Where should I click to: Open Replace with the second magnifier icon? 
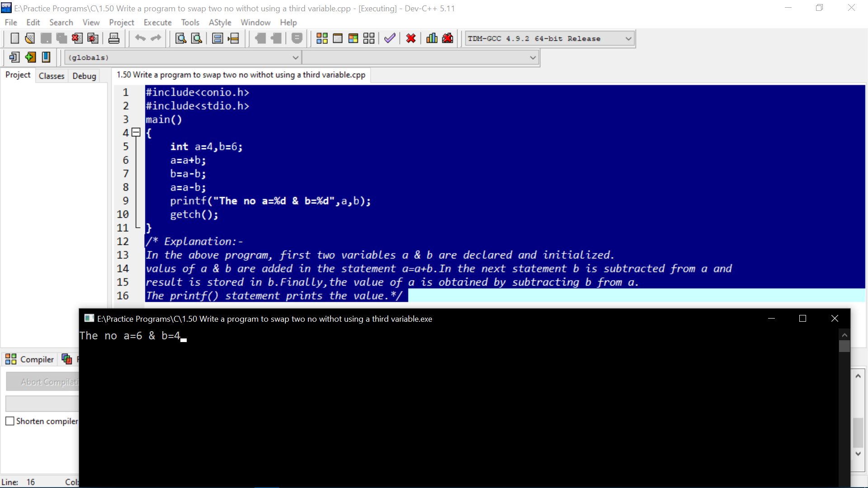pyautogui.click(x=197, y=38)
